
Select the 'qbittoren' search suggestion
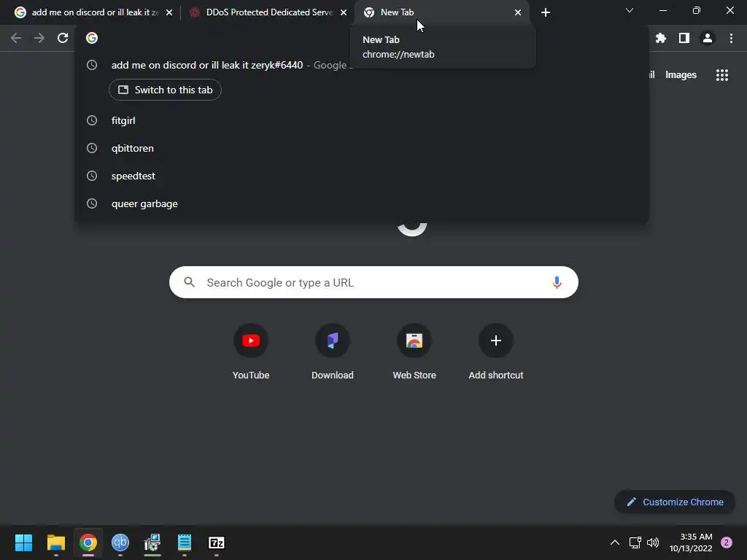362,148
